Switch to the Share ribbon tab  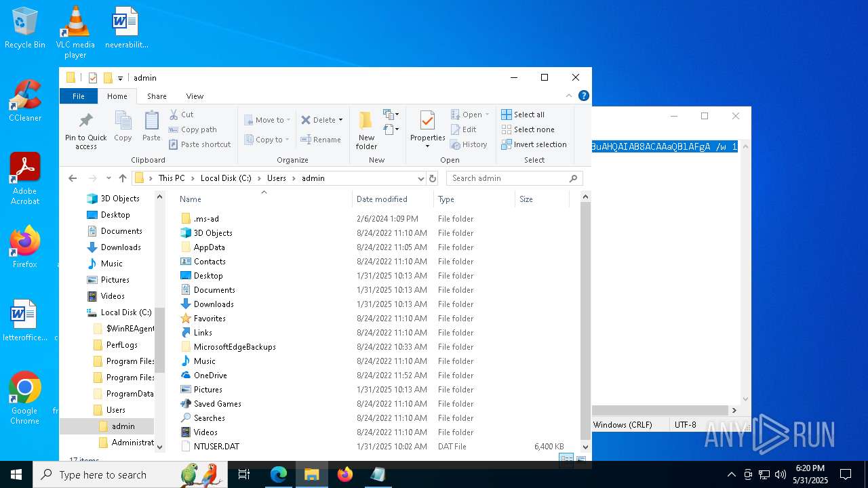pos(157,96)
